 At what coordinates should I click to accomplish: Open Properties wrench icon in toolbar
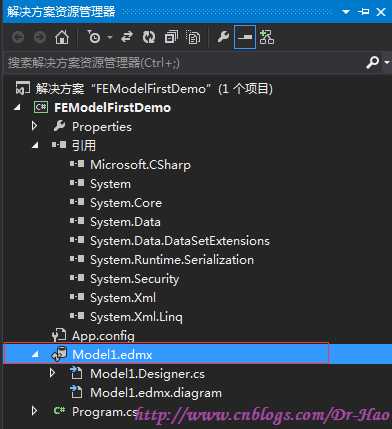(223, 37)
